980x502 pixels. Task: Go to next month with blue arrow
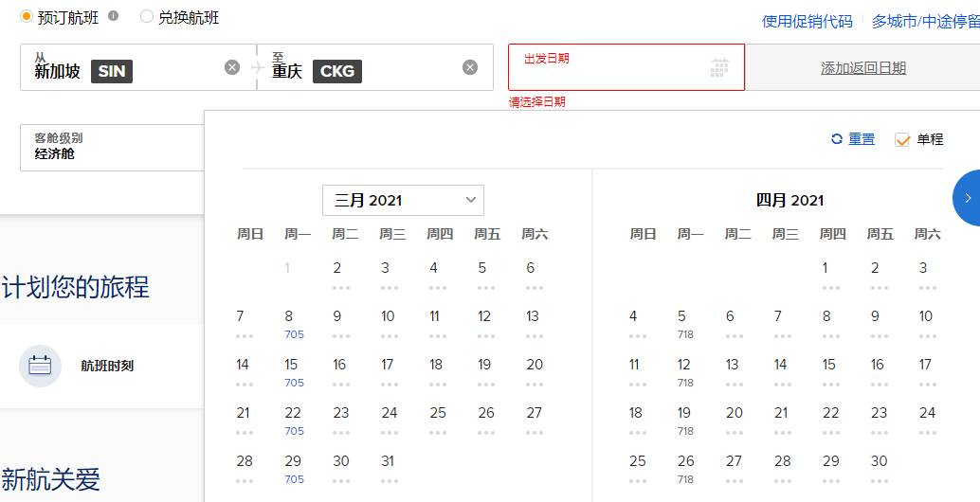967,198
